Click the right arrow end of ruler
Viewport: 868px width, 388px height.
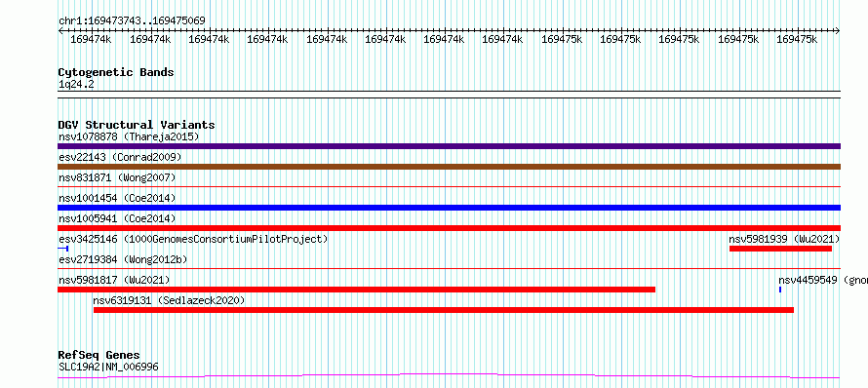tap(838, 30)
